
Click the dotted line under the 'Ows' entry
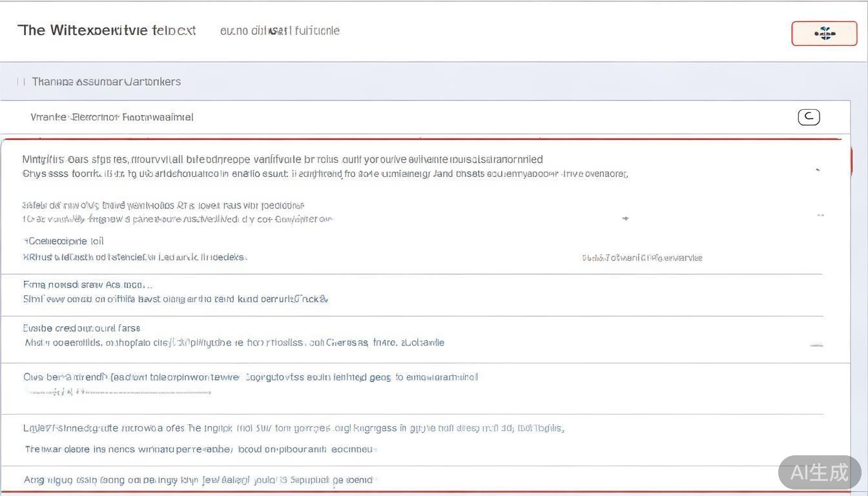(x=116, y=391)
